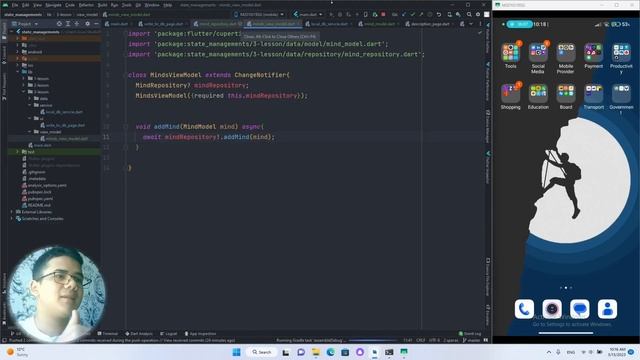Screen dimensions: 640x360
Task: Click the Search Everywhere magnifier icon
Action: tap(469, 14)
